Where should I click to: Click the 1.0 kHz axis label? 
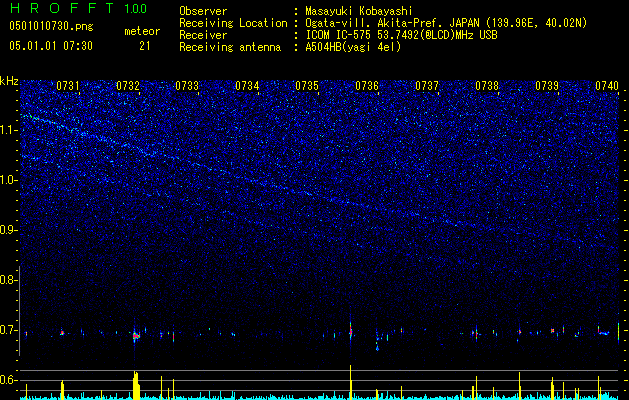tap(8, 180)
